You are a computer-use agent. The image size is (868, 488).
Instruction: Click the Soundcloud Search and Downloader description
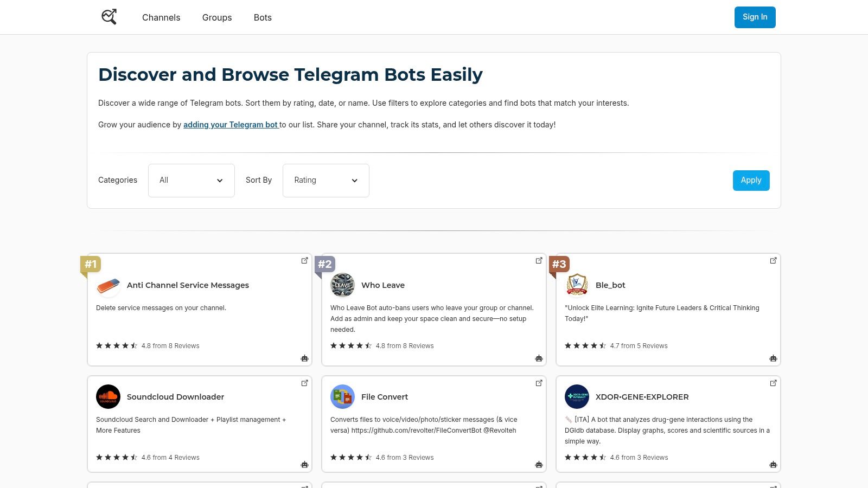tap(191, 425)
